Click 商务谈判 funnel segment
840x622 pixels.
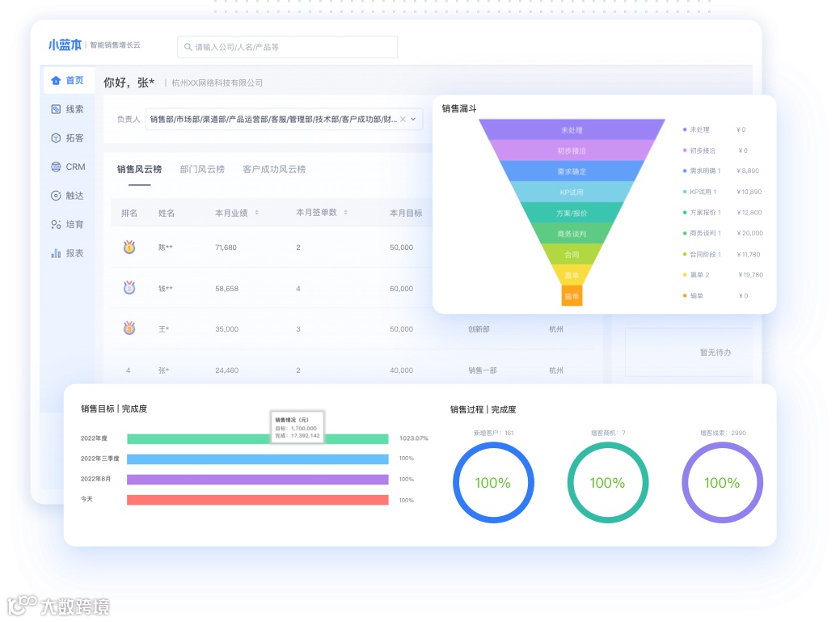click(572, 234)
